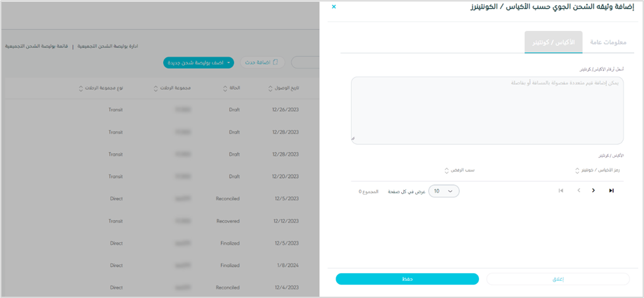Viewport: 644px width, 298px height.
Task: Sort the الحالة column
Action: 225,88
